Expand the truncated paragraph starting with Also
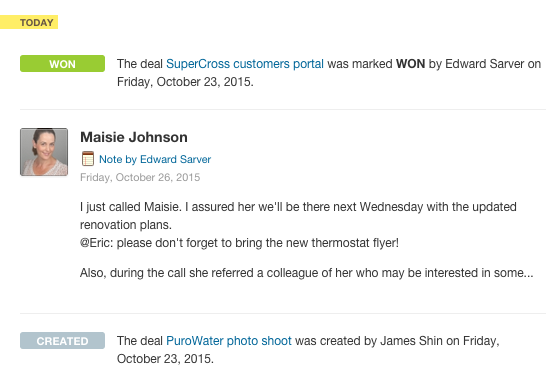This screenshot has width=560, height=388. point(306,273)
